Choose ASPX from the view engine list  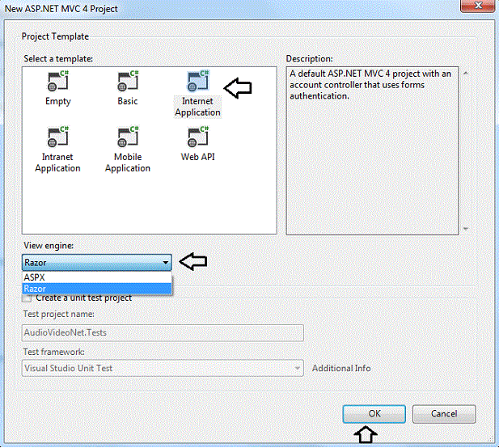(x=97, y=277)
